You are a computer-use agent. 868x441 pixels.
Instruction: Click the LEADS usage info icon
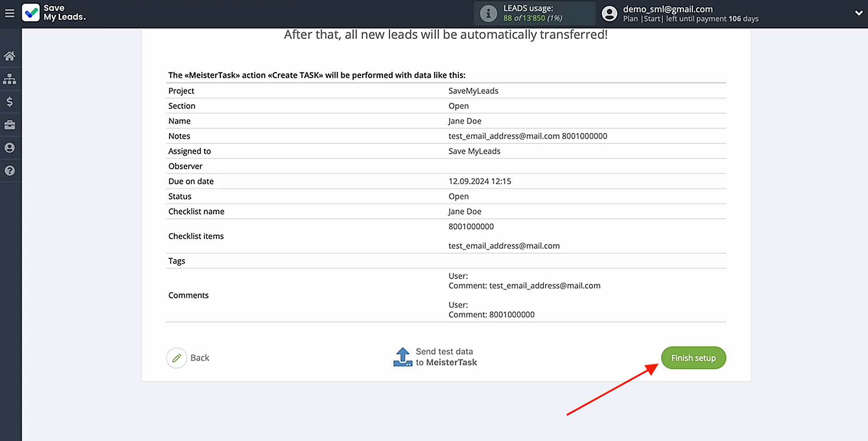point(488,13)
